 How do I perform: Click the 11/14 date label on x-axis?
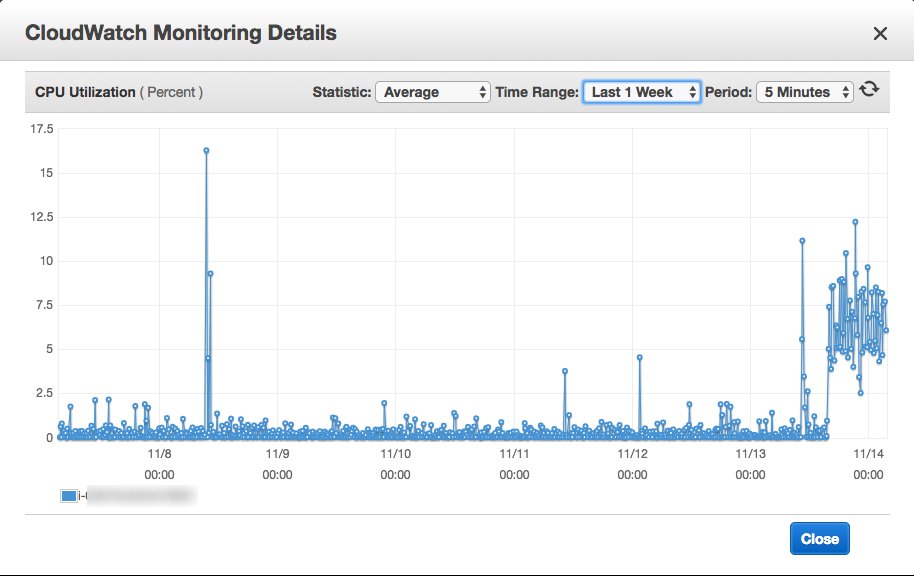point(868,454)
